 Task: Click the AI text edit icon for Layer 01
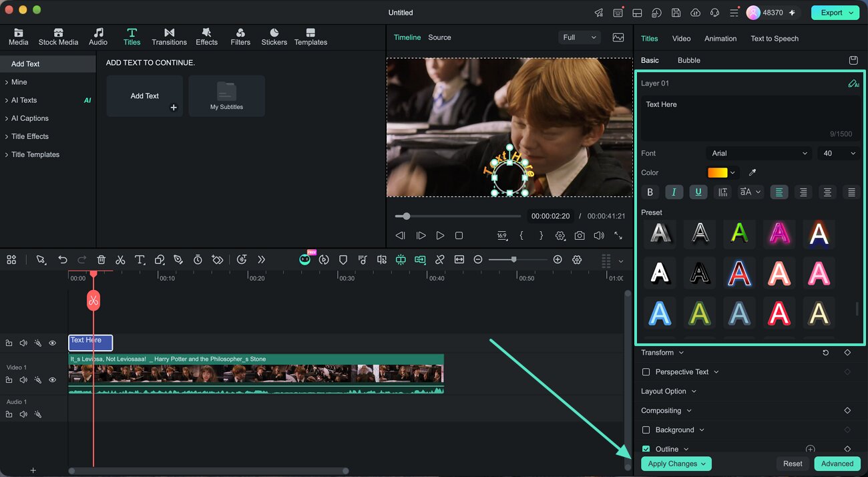(853, 84)
